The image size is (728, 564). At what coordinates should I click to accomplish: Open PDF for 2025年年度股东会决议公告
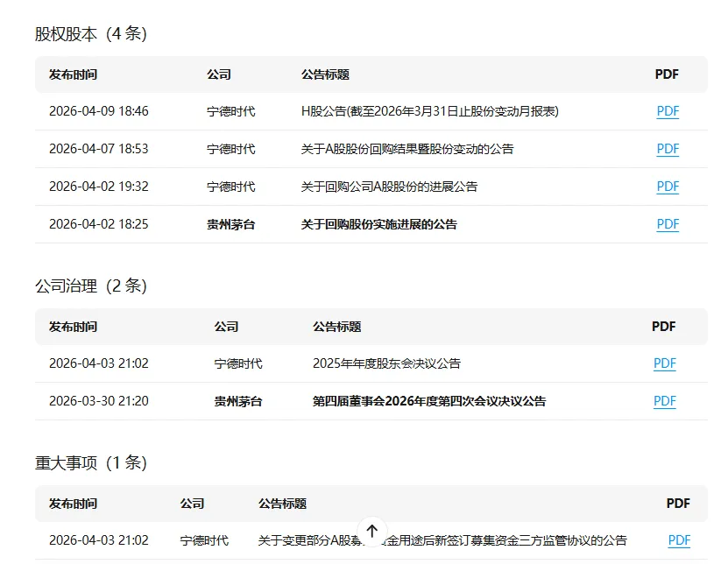pos(664,363)
